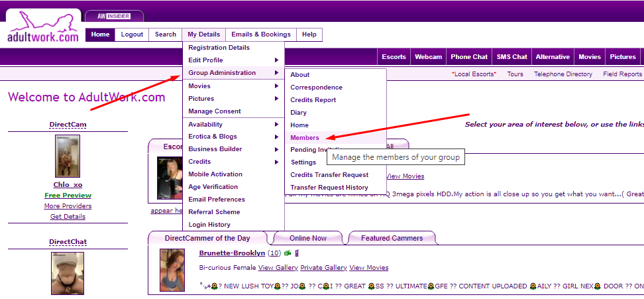This screenshot has height=299, width=644.
Task: Click Phone Chat in the navigation bar
Action: (x=469, y=57)
